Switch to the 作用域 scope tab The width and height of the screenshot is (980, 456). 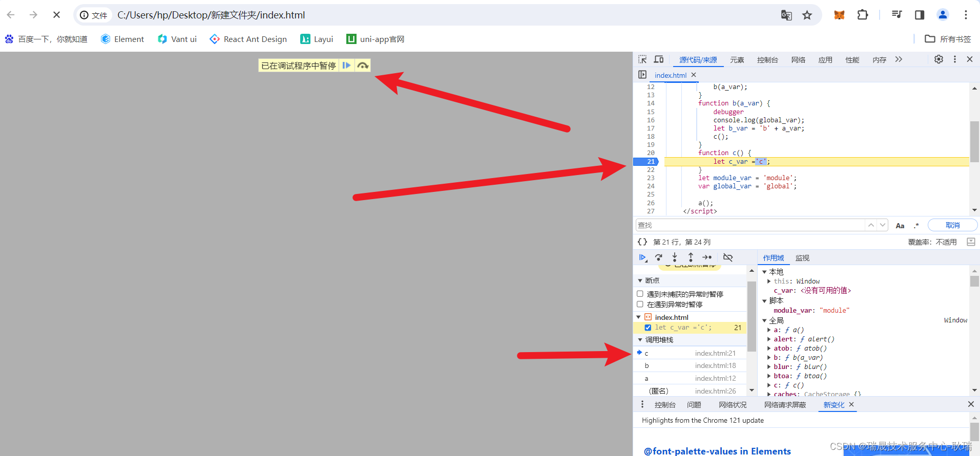pos(774,258)
